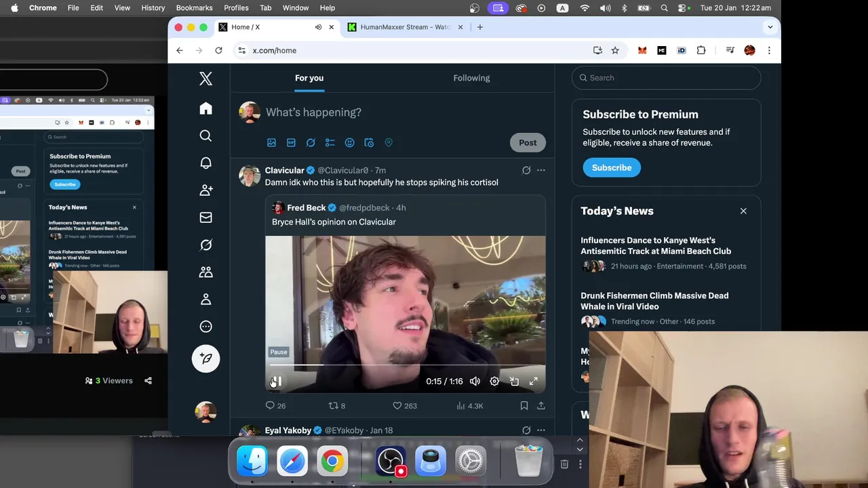Expand Chrome tab search dropdown
Screen dimensions: 868x488
tap(770, 27)
